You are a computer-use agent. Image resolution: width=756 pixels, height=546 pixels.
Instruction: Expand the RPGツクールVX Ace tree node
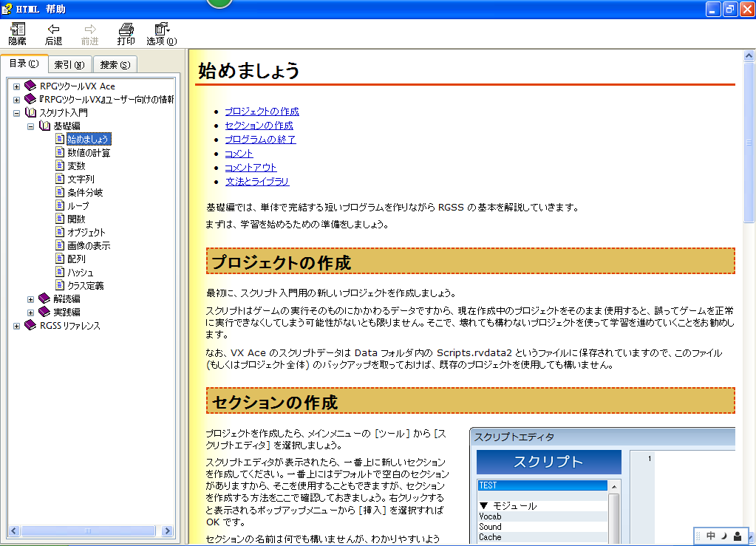coord(16,86)
